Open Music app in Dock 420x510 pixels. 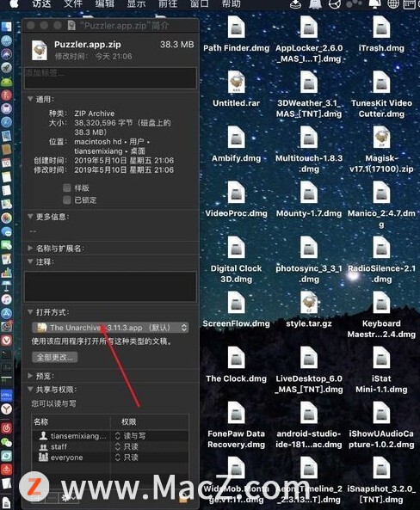point(6,299)
